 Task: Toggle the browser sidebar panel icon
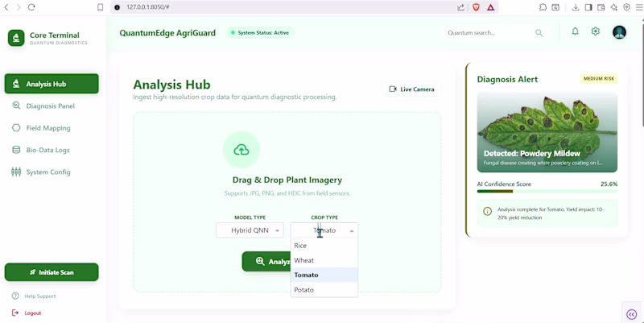click(x=588, y=7)
